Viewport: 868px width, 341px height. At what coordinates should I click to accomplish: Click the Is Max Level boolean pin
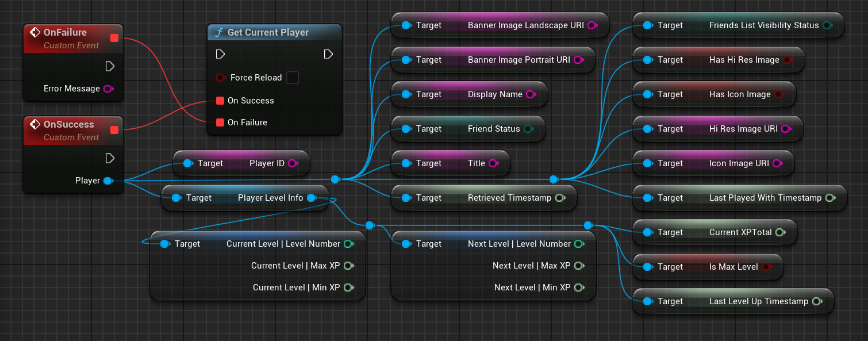point(766,267)
